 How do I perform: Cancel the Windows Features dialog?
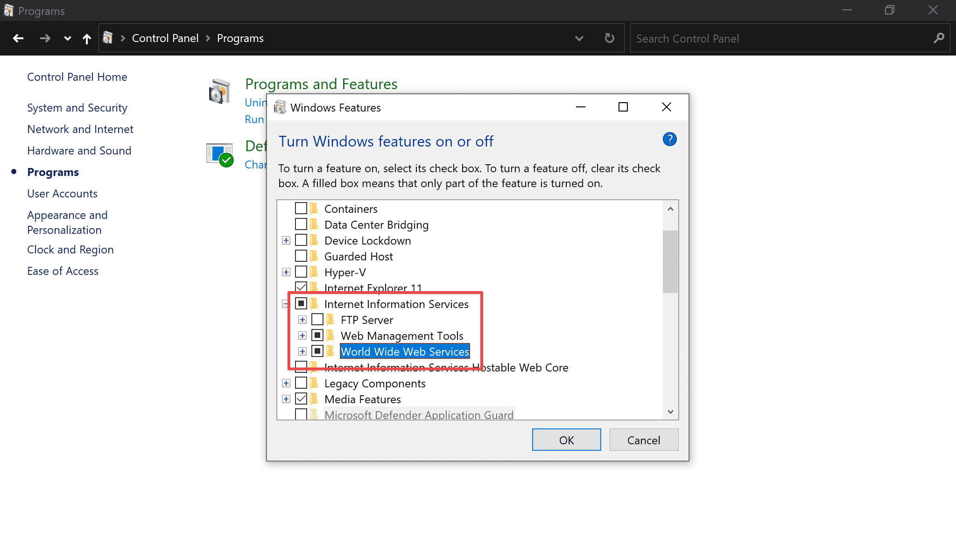point(644,440)
